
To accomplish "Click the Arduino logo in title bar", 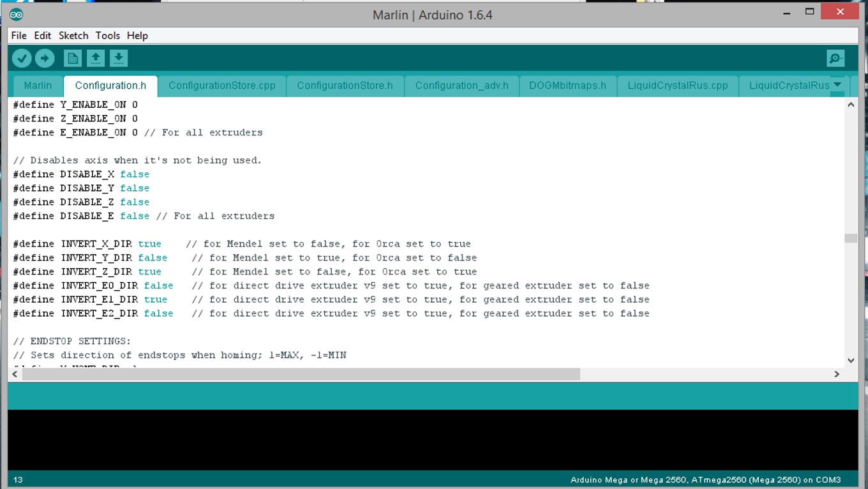I will pos(17,15).
